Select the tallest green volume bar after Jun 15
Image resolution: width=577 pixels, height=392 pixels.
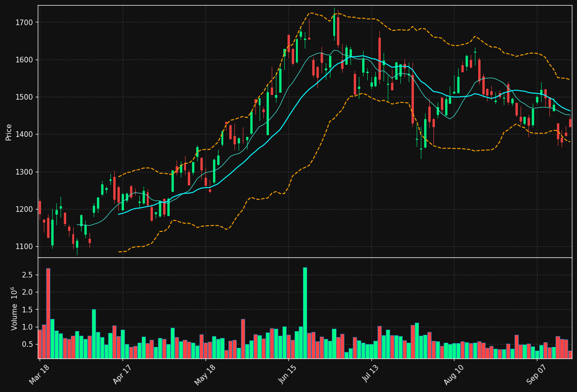pyautogui.click(x=305, y=313)
